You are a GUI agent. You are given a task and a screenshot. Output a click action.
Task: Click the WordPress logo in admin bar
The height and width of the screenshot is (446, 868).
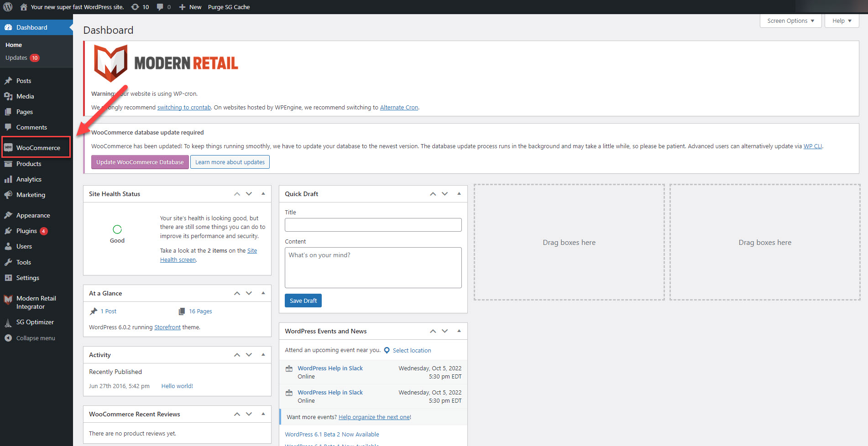pos(8,7)
